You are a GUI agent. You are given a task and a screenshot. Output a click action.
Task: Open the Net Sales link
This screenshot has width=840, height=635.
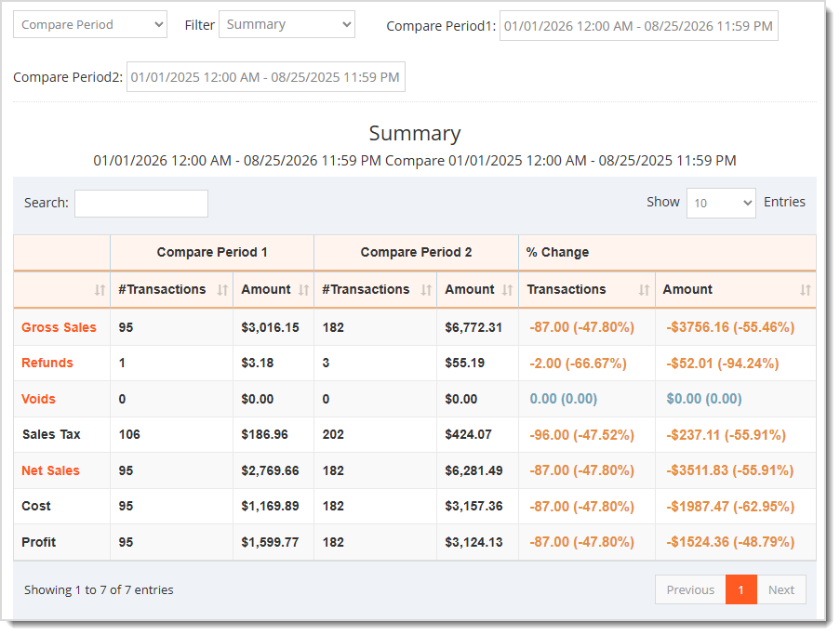50,470
